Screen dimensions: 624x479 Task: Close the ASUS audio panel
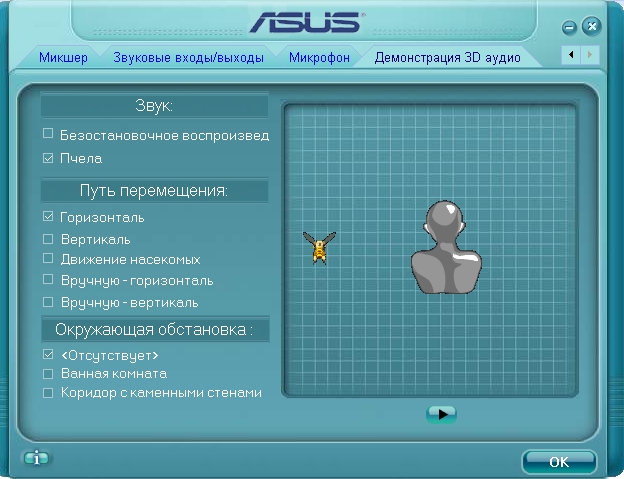click(x=591, y=27)
